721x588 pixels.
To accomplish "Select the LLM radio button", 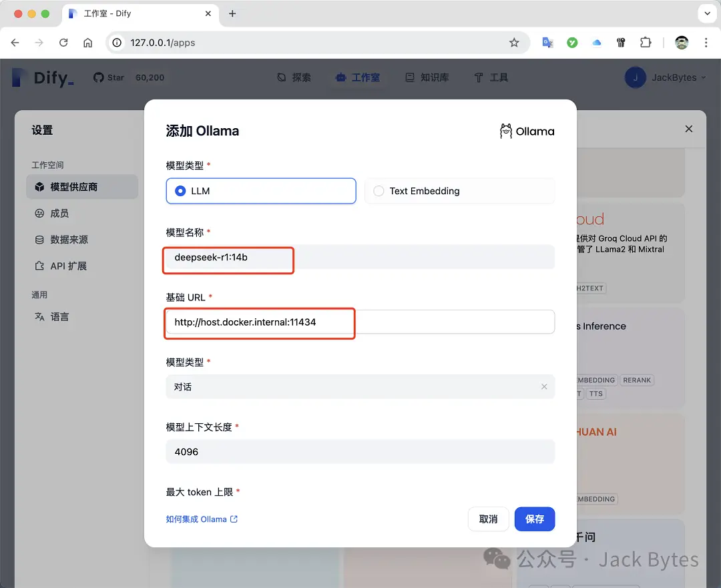I will pos(180,191).
